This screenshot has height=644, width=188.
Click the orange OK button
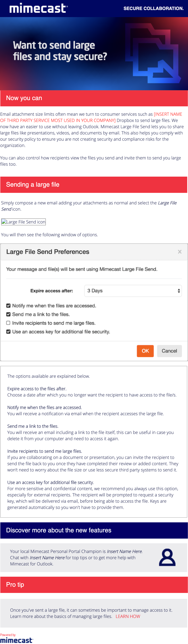(145, 351)
